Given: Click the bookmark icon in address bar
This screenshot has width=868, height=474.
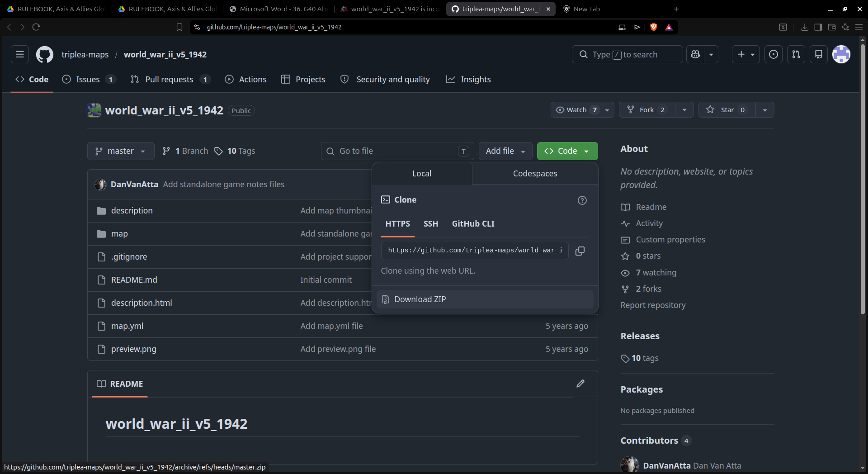Looking at the screenshot, I should (179, 27).
